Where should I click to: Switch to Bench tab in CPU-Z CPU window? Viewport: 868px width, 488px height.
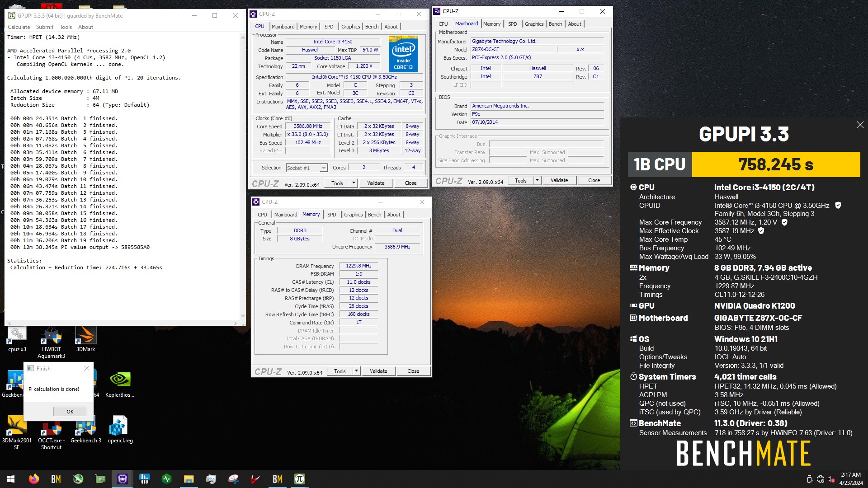click(x=372, y=27)
